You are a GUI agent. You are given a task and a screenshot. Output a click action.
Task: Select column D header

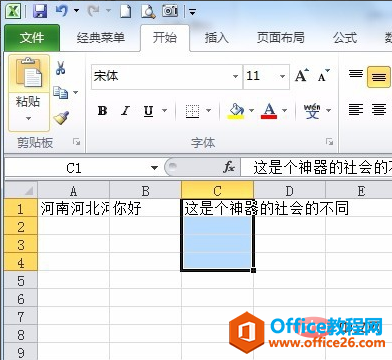tap(289, 191)
